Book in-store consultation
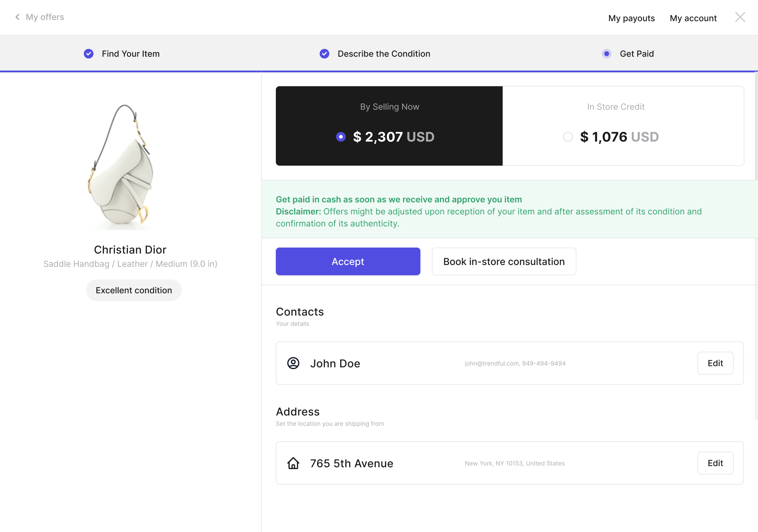Viewport: 758px width, 532px height. pyautogui.click(x=504, y=261)
